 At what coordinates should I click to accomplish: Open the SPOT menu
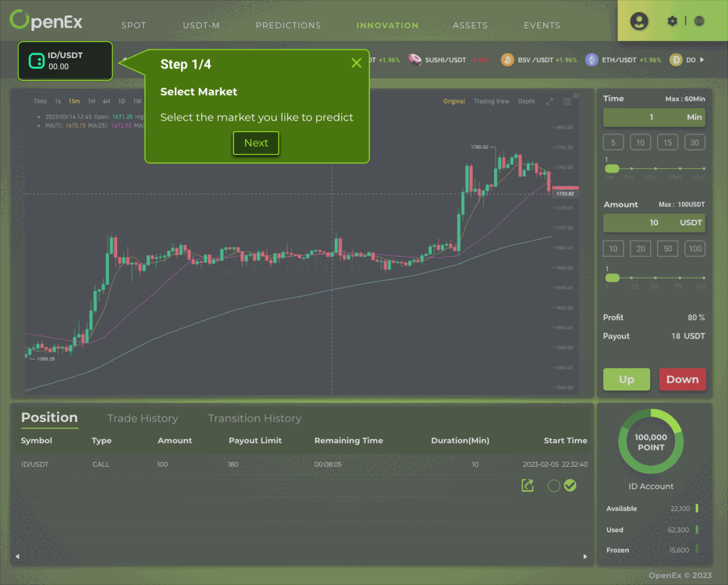(x=133, y=25)
